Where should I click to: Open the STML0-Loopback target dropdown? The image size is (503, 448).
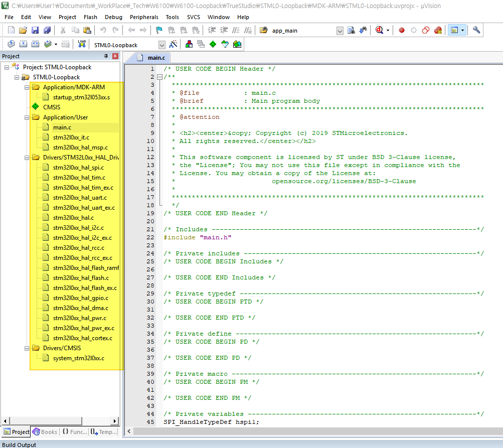point(162,45)
